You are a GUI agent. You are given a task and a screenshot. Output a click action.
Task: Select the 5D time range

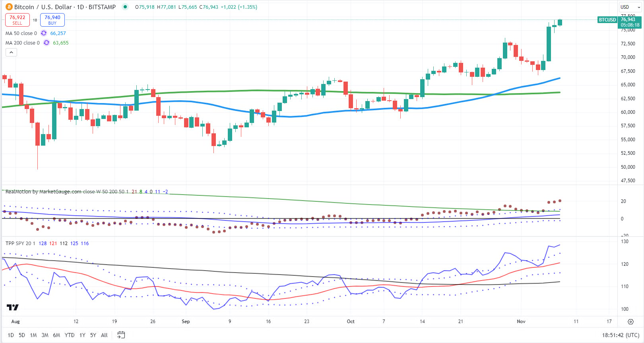(x=22, y=335)
